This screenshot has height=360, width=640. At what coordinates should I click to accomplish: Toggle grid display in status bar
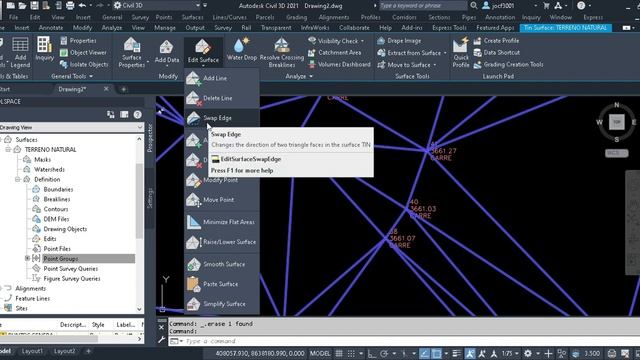tap(339, 353)
